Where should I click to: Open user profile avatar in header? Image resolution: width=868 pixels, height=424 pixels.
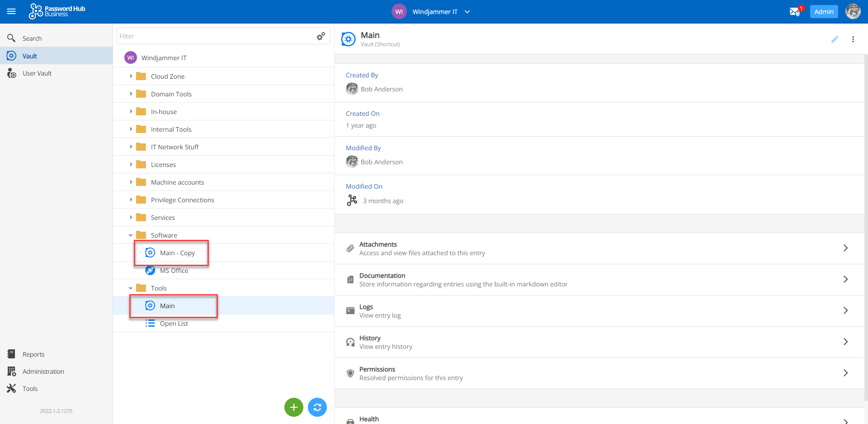point(853,12)
